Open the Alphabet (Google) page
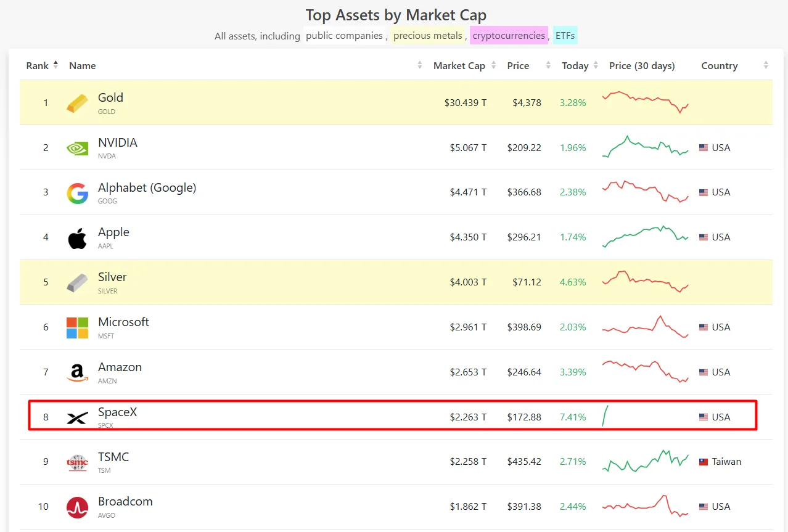The image size is (788, 532). pos(147,187)
